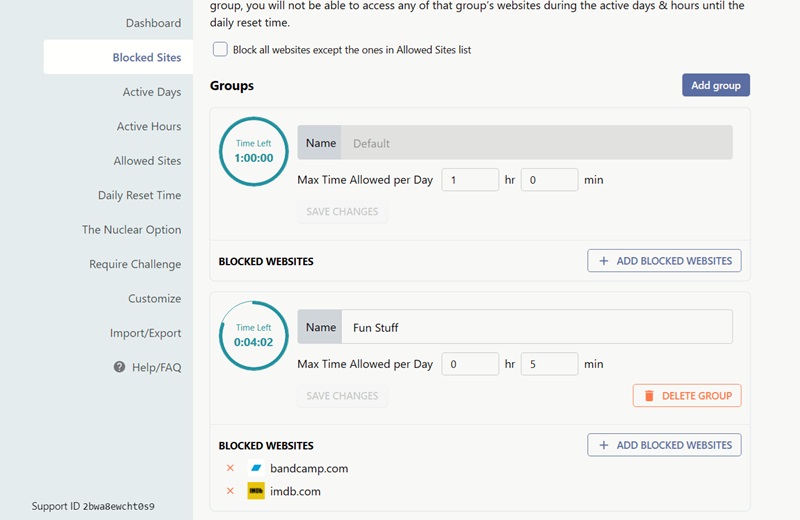Open the Customize page
This screenshot has height=520, width=800.
coord(154,299)
